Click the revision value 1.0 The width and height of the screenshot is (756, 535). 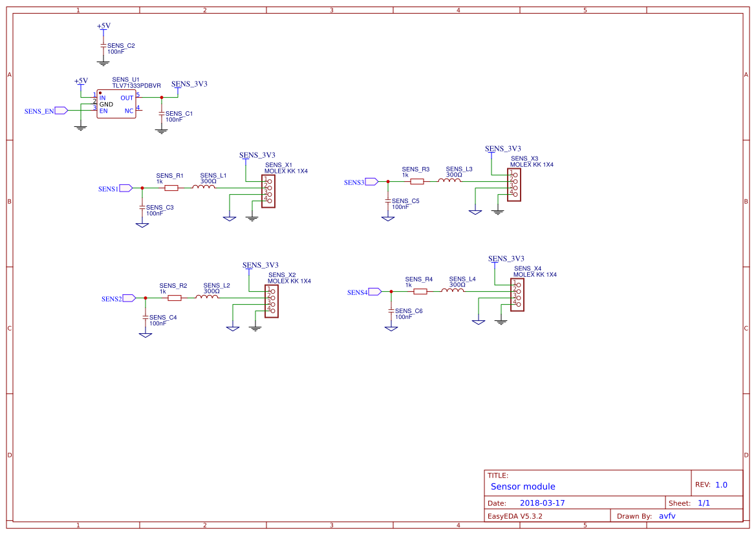point(721,485)
